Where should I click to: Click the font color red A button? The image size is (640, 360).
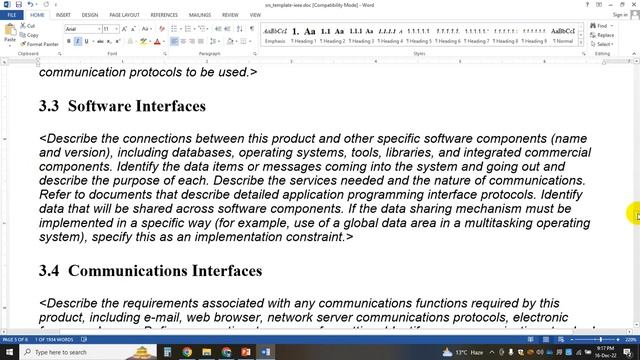157,41
